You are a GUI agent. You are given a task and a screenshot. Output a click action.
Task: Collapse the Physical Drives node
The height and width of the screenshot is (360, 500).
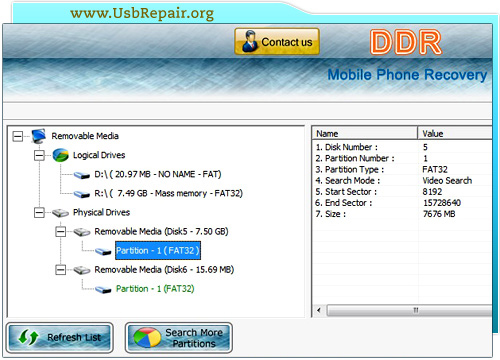pos(39,213)
